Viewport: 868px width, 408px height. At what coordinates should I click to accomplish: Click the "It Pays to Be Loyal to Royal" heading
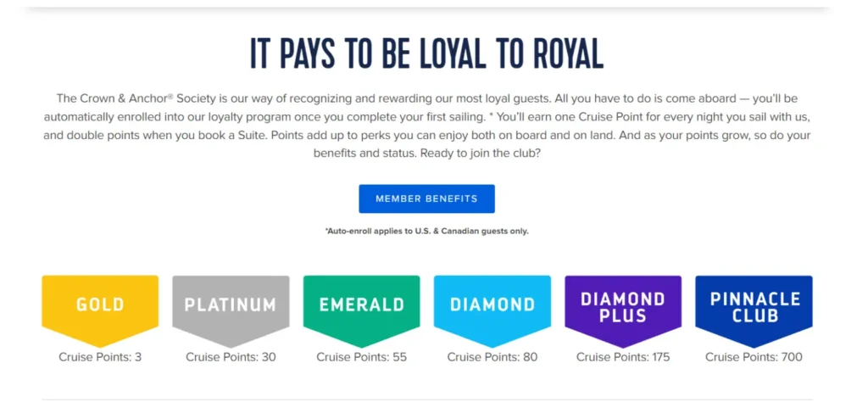tap(426, 53)
